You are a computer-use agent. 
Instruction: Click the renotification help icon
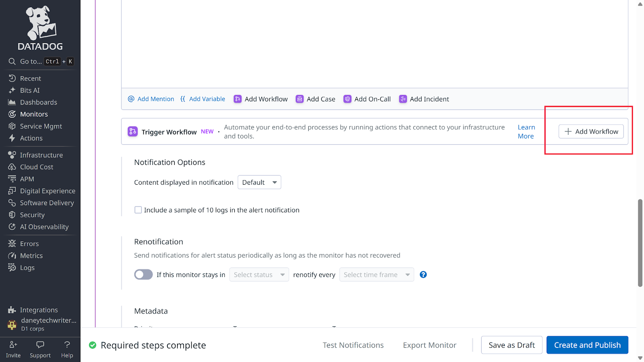point(423,275)
